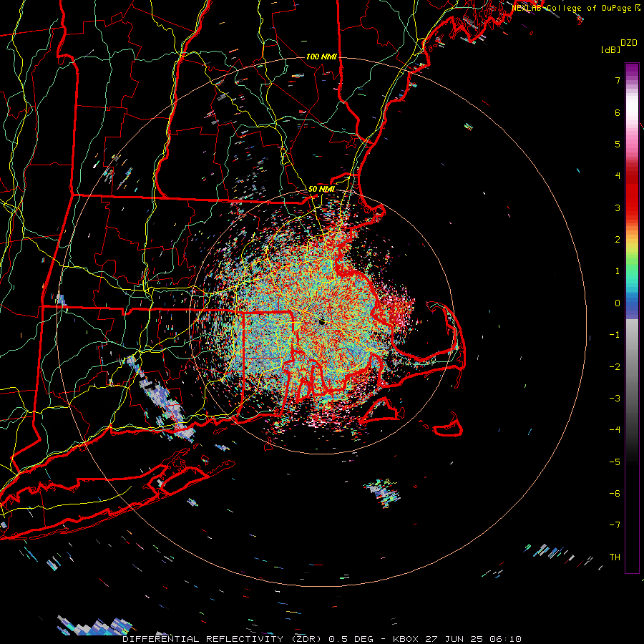Click the -3 value on the color scale
The image size is (644, 644).
(615, 399)
